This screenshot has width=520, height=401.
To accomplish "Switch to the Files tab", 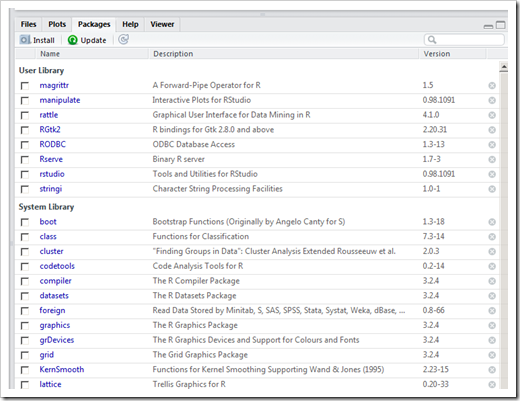I will point(28,24).
